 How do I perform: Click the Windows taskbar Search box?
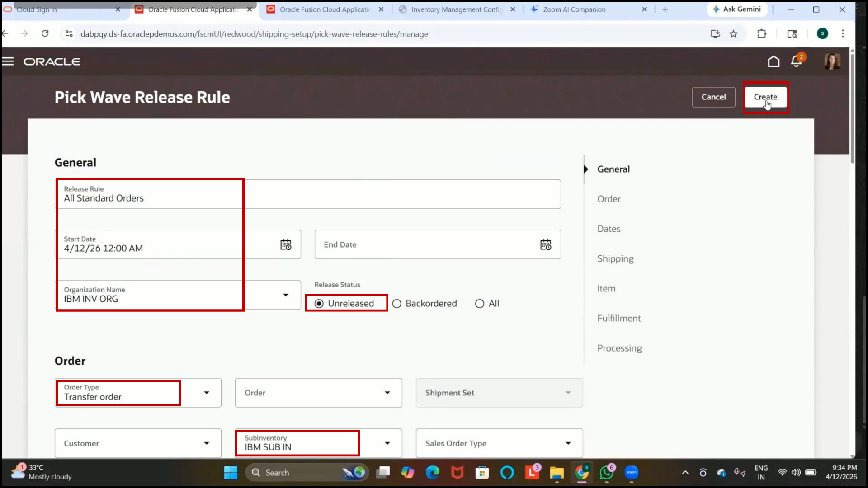(307, 473)
